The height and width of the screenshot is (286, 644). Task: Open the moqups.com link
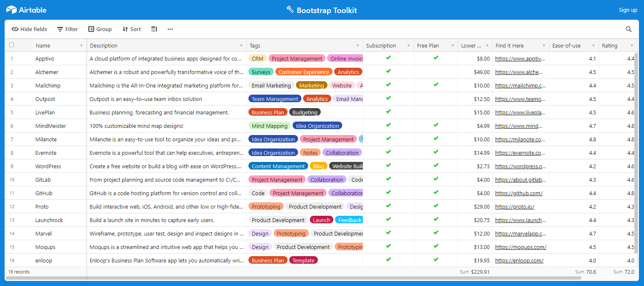[521, 247]
